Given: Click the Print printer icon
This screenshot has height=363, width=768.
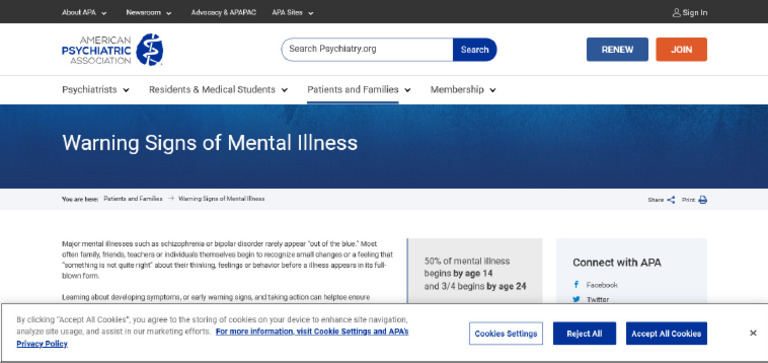Looking at the screenshot, I should 703,200.
